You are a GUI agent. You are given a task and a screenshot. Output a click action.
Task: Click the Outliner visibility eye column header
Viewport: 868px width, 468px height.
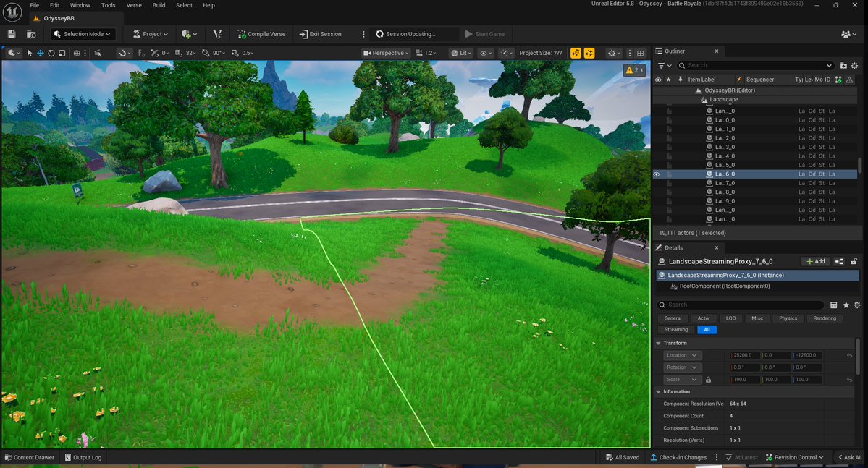[x=657, y=80]
